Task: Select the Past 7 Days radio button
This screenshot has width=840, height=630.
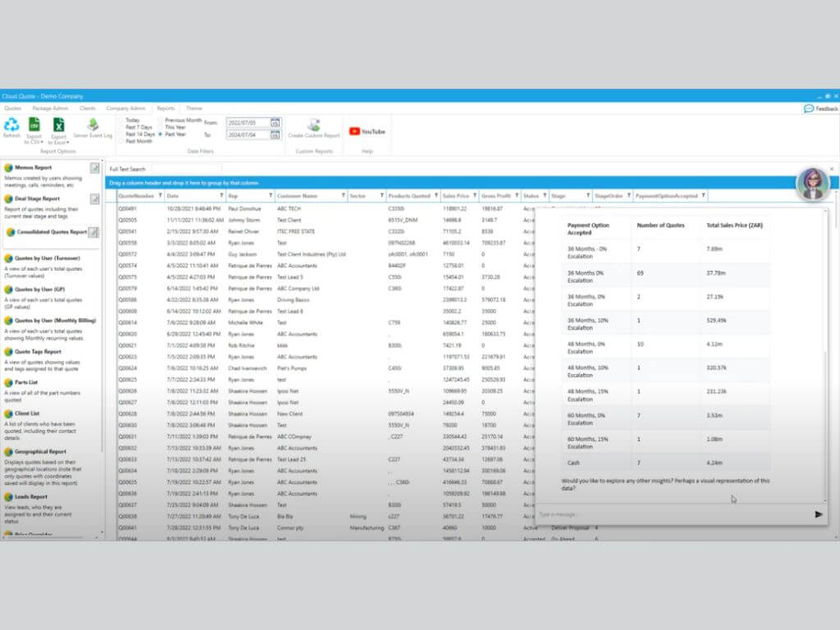Action: click(121, 127)
